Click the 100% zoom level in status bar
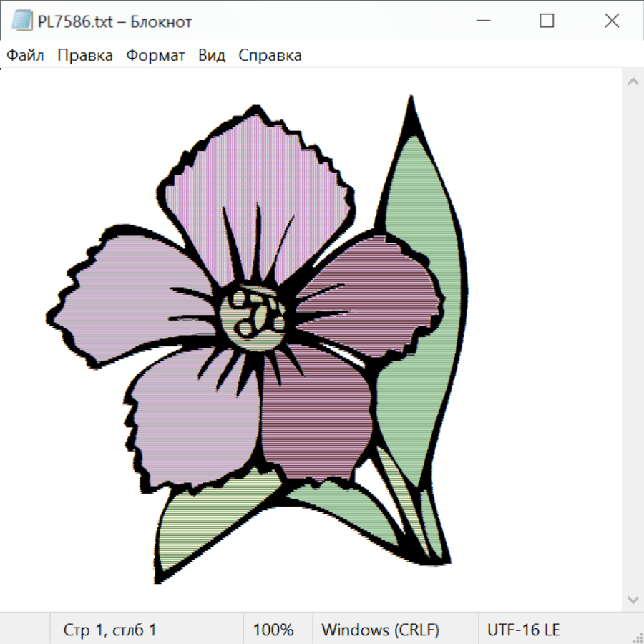This screenshot has height=644, width=644. [x=273, y=630]
